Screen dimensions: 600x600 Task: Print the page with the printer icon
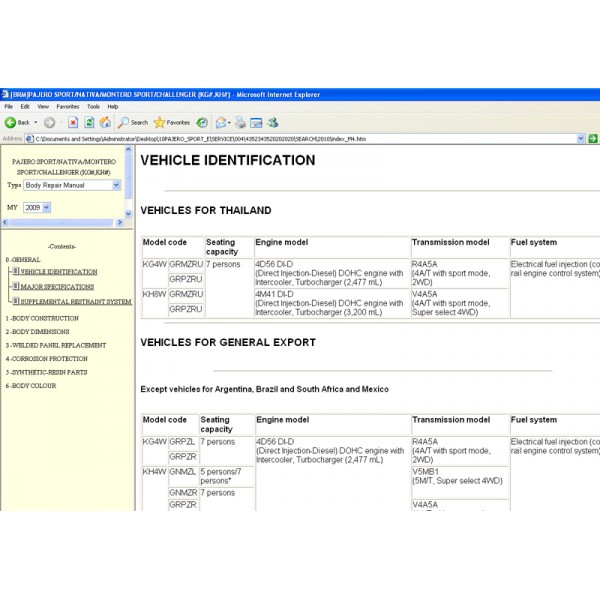tap(240, 122)
